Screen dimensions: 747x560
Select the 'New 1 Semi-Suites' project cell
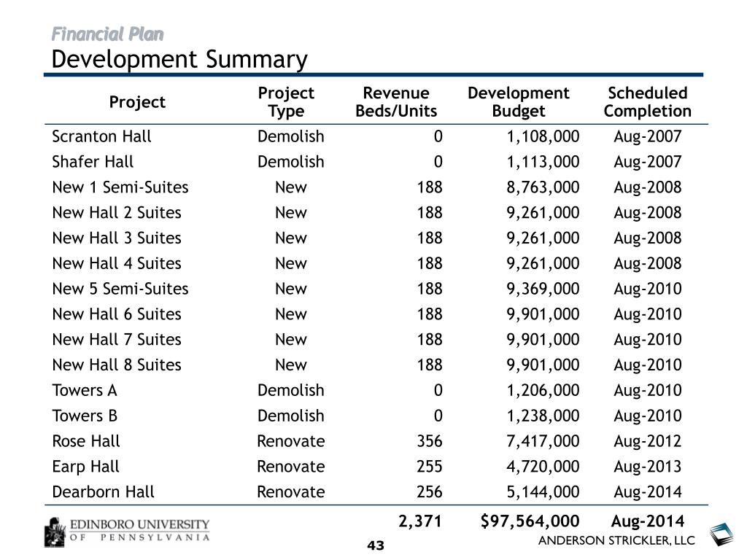pos(120,187)
